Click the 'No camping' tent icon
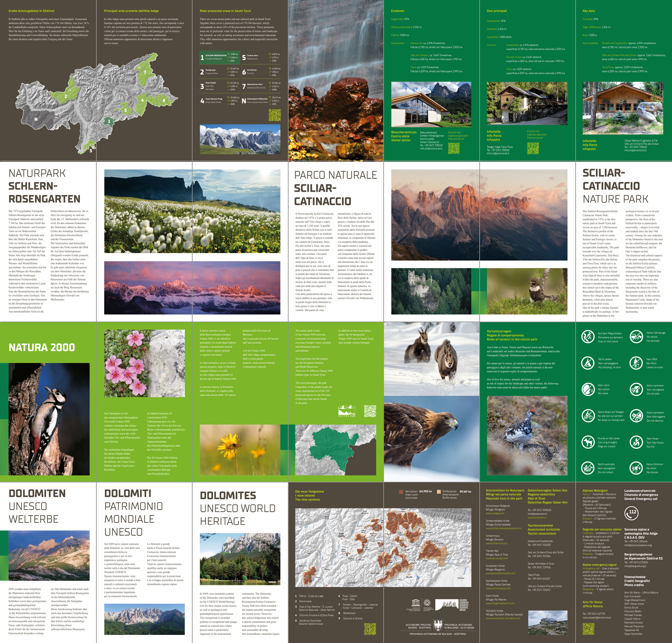Screen dimensions: 672x643 point(588,363)
